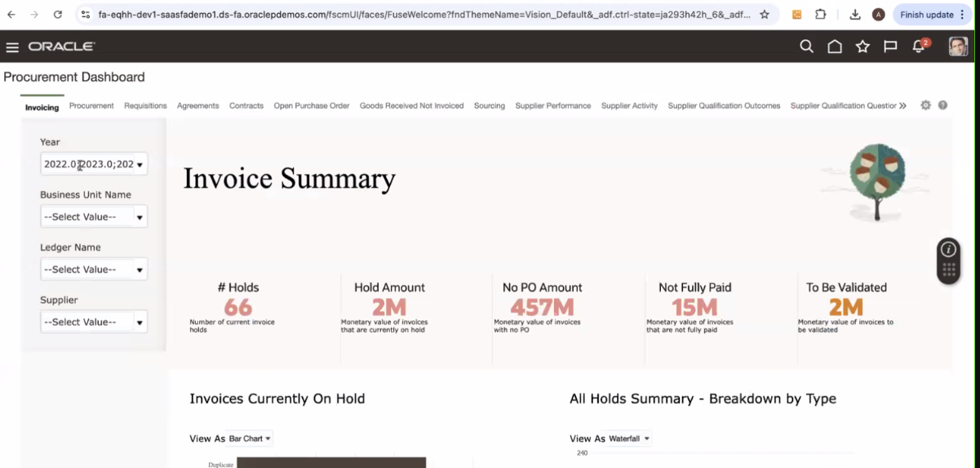Click the No PO Amount value 457M
980x468 pixels.
pos(543,307)
